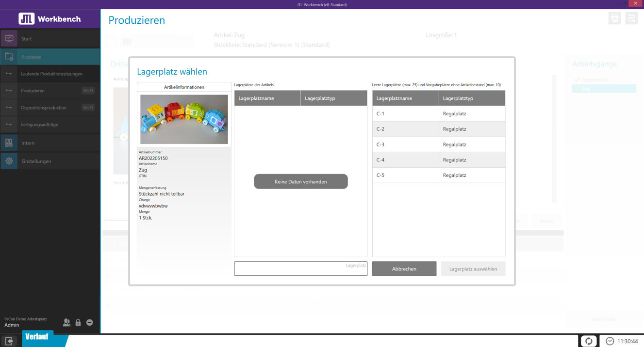
Task: Click the toy train article thumbnail
Action: (x=184, y=119)
